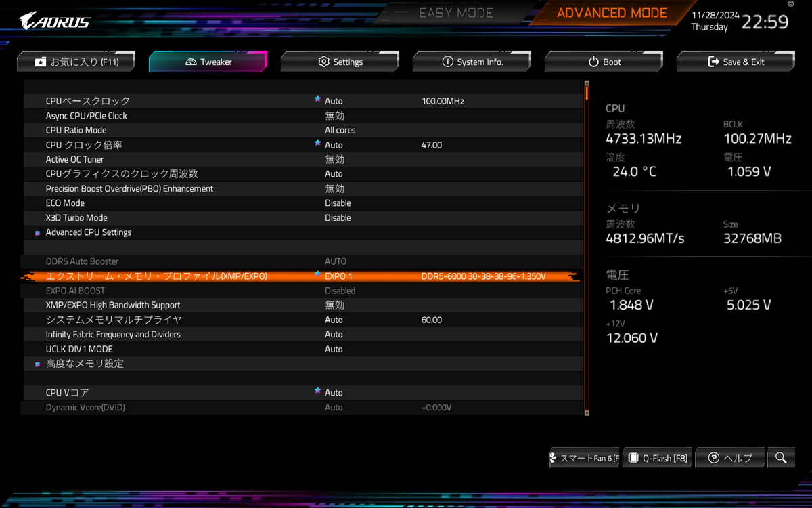Select the エクストリーム・メモリ・プロファイル(XMP/EXPO) row

pos(302,276)
